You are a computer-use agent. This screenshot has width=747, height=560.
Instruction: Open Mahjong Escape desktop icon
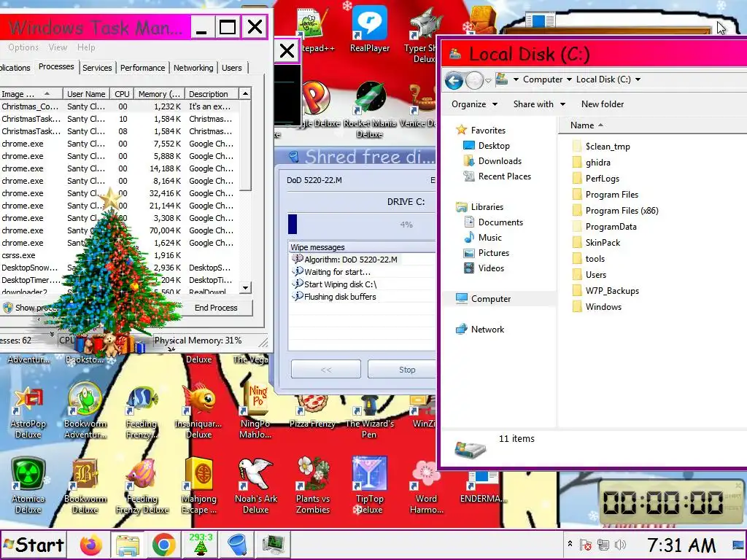tap(198, 486)
